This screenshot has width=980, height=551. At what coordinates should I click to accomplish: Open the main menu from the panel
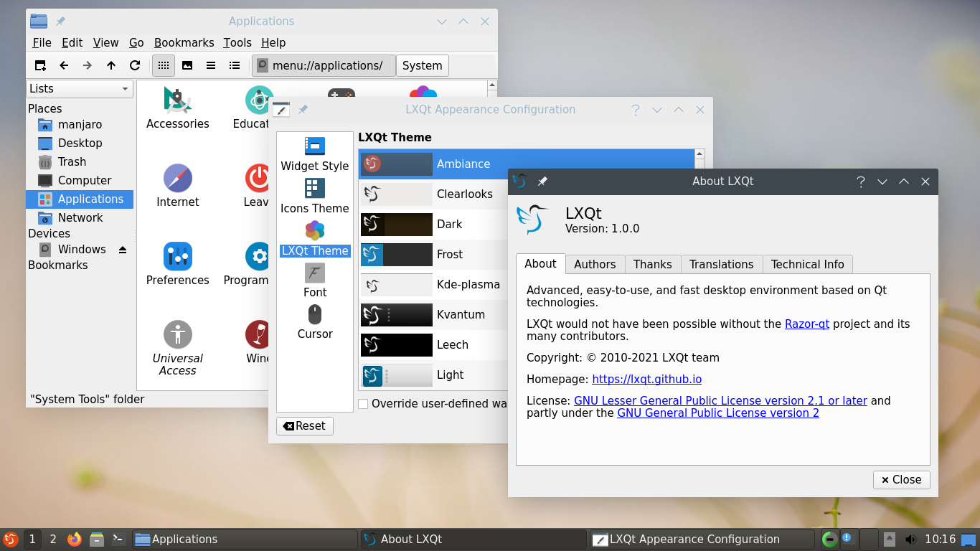10,539
